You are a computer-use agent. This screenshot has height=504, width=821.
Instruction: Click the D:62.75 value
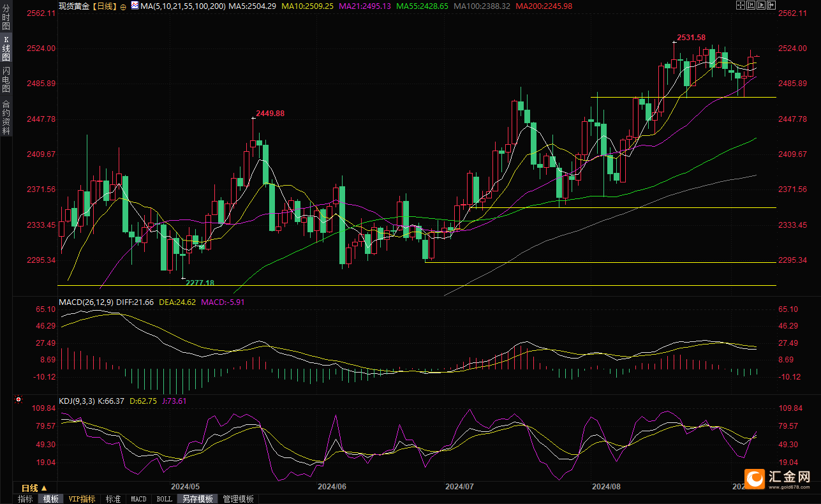tap(143, 401)
